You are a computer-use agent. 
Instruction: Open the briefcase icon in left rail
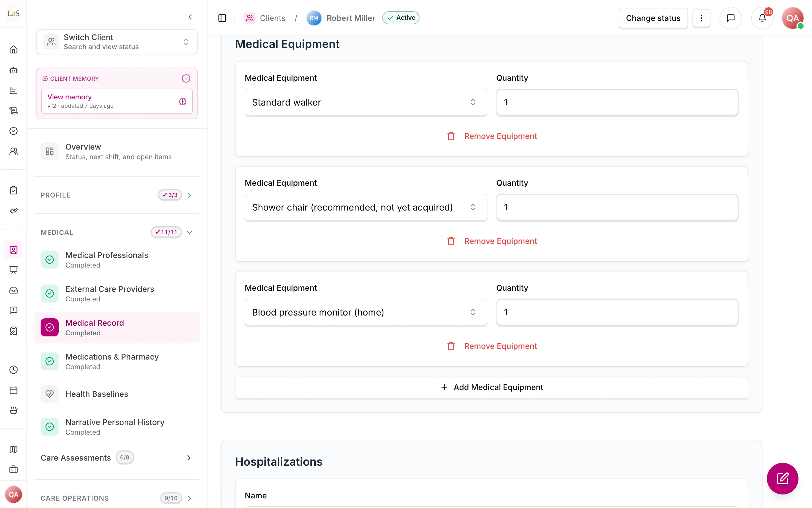[x=14, y=469]
